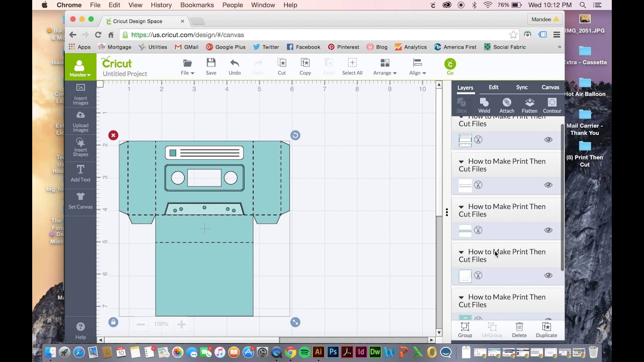
Task: Collapse layer group above blank white thumbnail
Action: pyautogui.click(x=461, y=252)
